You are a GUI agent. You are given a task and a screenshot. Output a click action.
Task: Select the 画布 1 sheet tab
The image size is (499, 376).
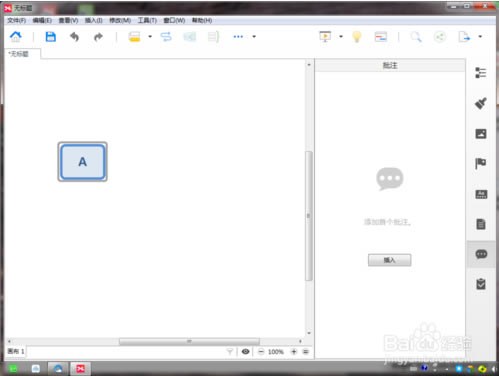(16, 351)
